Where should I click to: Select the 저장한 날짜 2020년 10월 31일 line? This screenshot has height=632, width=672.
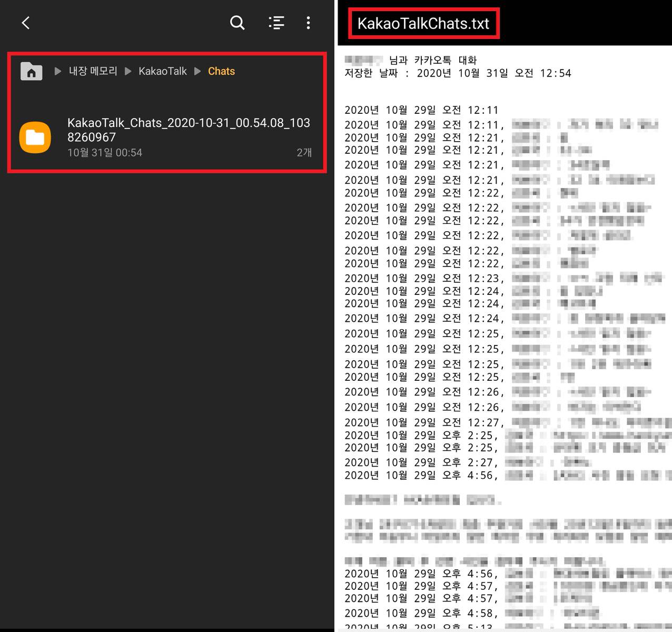click(458, 73)
